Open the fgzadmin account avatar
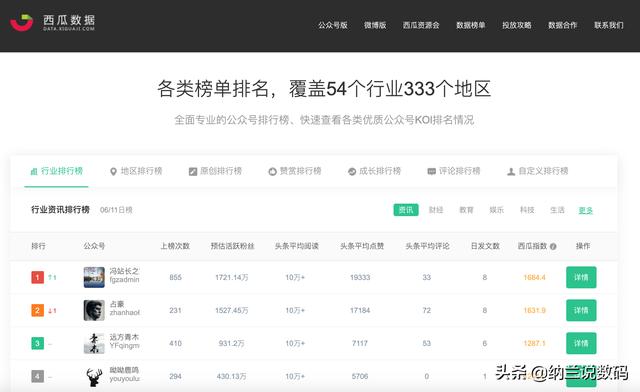The image size is (640, 392). 94,277
